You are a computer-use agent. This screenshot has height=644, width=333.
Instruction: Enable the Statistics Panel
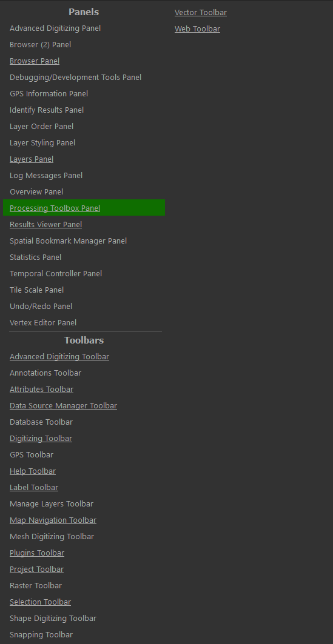coord(35,257)
